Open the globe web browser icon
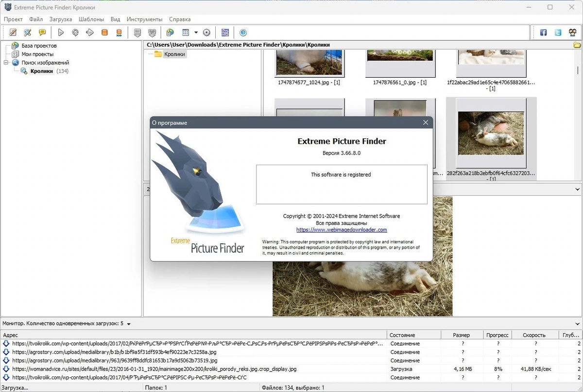583x392 pixels. coord(170,33)
